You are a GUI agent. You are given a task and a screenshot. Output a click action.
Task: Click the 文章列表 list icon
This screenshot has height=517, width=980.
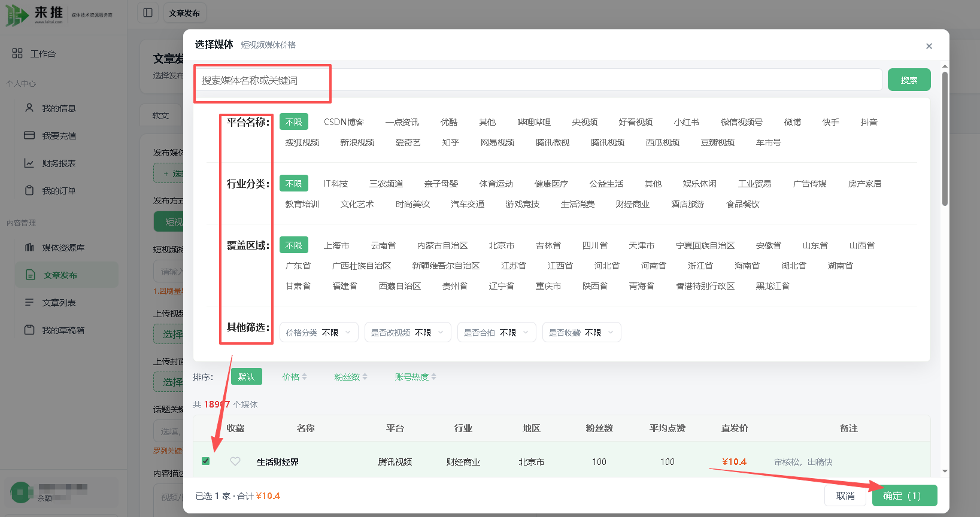(29, 302)
